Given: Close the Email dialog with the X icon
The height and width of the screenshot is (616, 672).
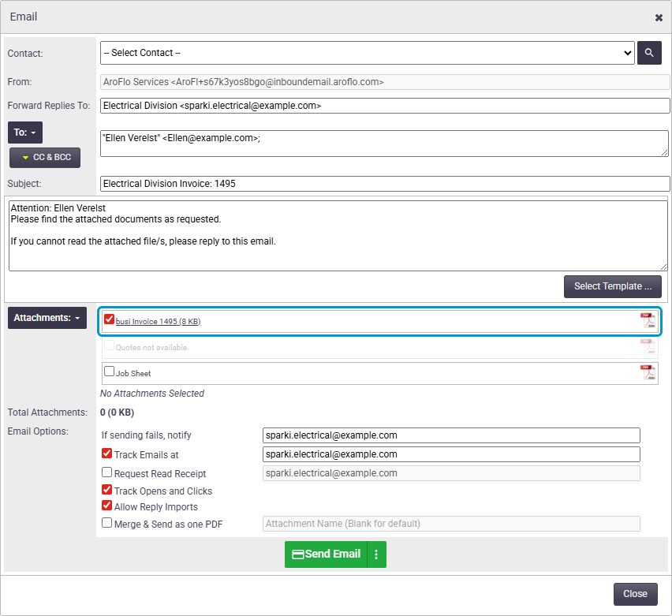Looking at the screenshot, I should (659, 17).
